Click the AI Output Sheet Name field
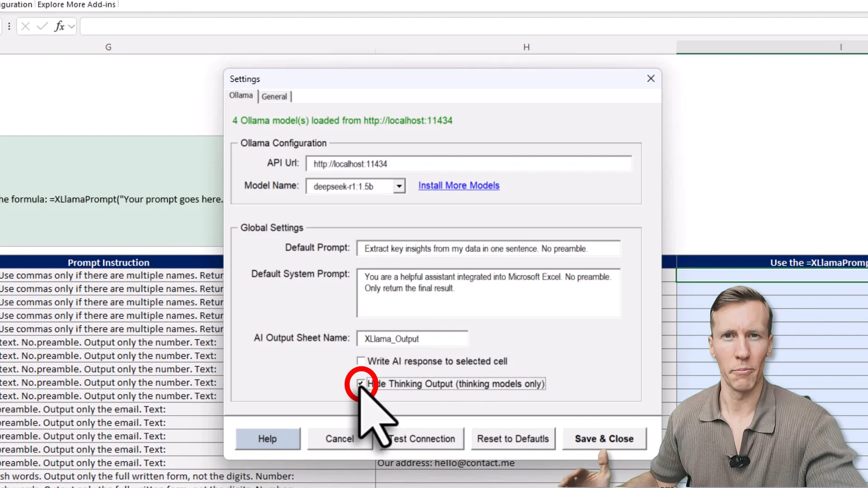This screenshot has height=488, width=868. [x=412, y=338]
